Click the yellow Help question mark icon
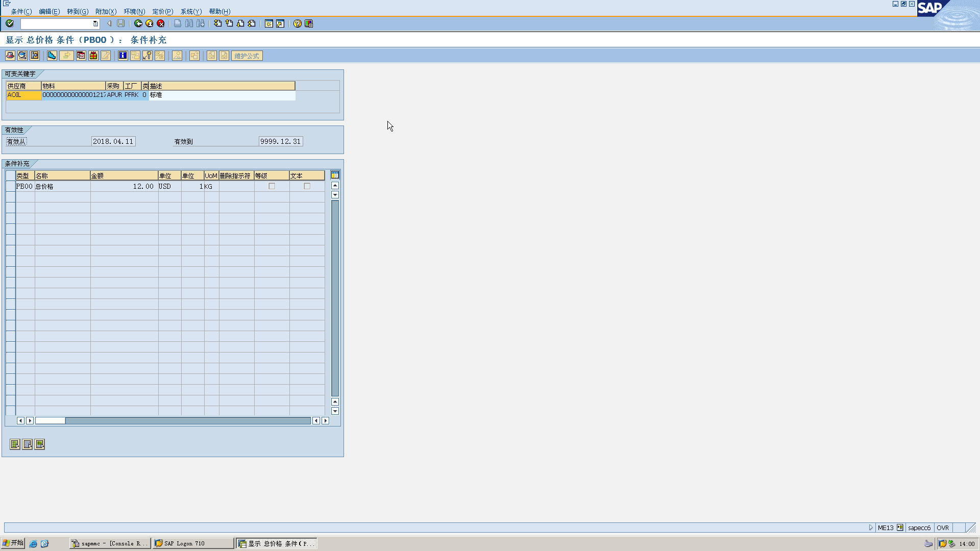This screenshot has height=551, width=980. (297, 23)
